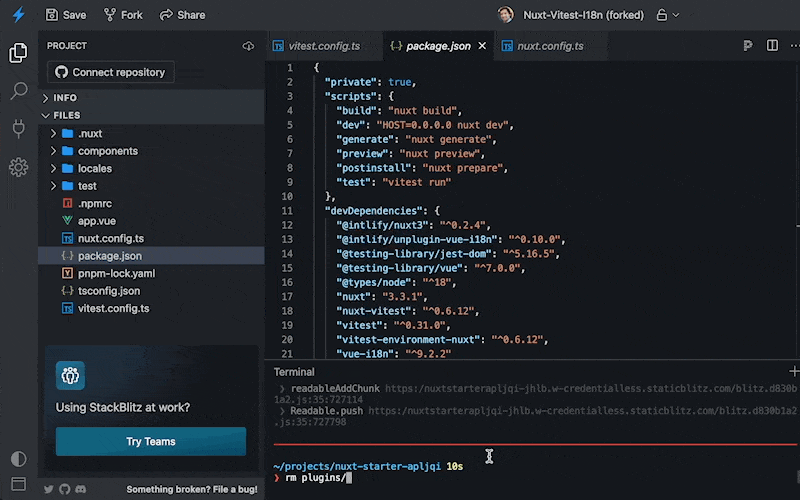Open the GitHub link icon in footer
Image resolution: width=800 pixels, height=500 pixels.
tap(65, 489)
